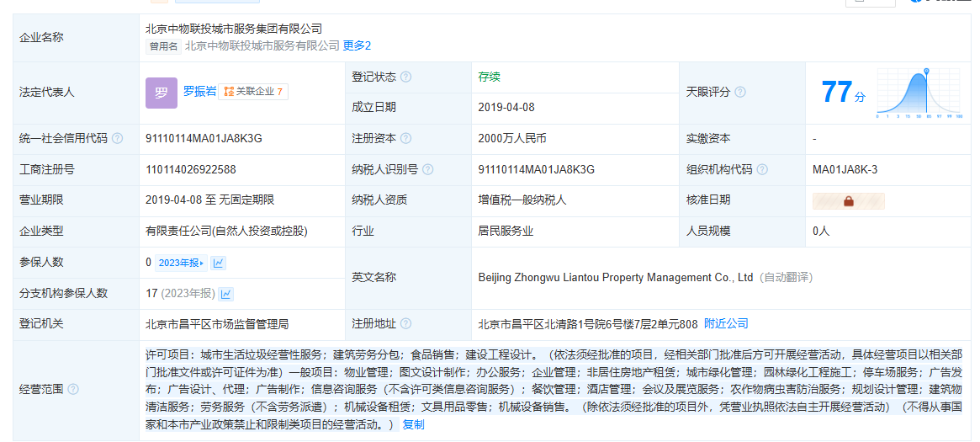Click 17 (2023年报) branch insured count

pyautogui.click(x=181, y=293)
